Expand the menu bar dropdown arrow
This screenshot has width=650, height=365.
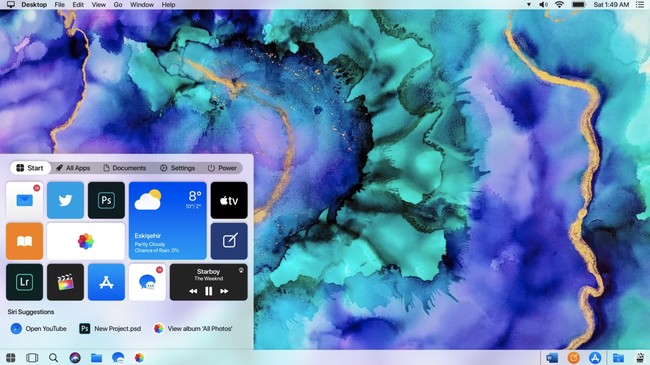click(529, 5)
